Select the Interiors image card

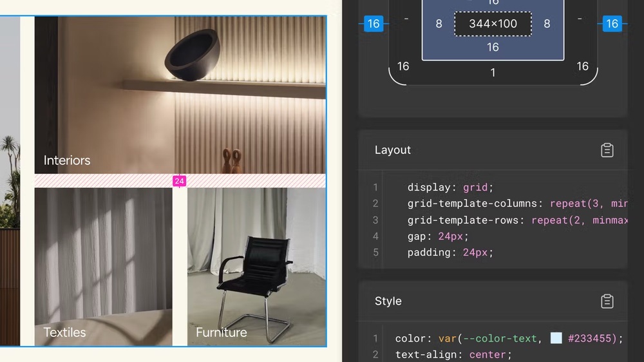(x=180, y=95)
